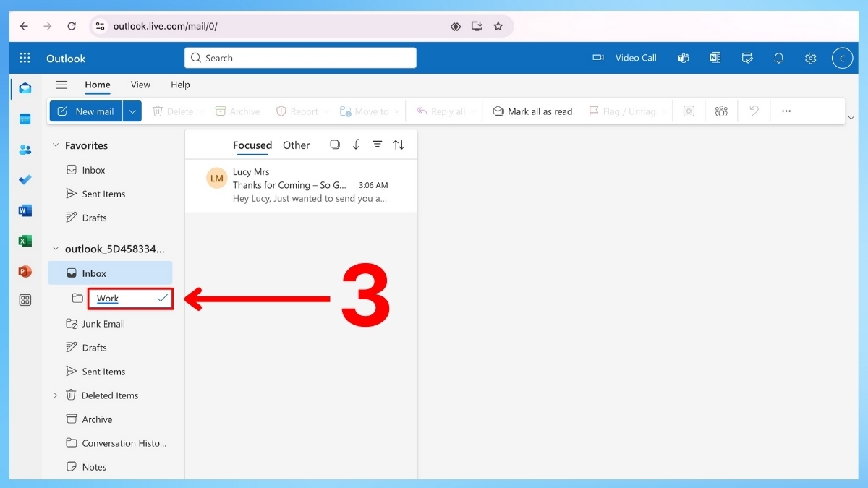Screen dimensions: 868x488
Task: Collapse the outlook_5D458334 account section
Action: click(x=56, y=249)
